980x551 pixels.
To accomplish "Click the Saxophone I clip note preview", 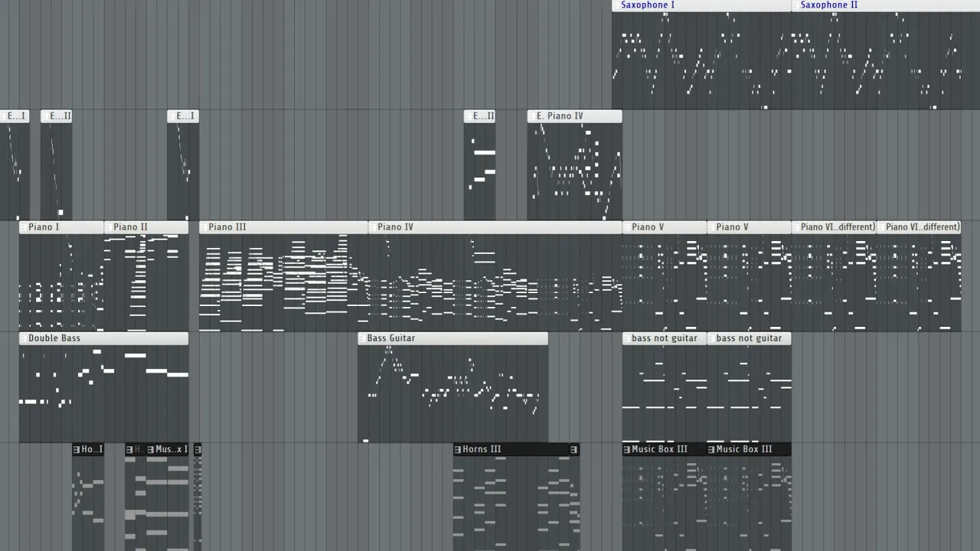I will (x=701, y=60).
